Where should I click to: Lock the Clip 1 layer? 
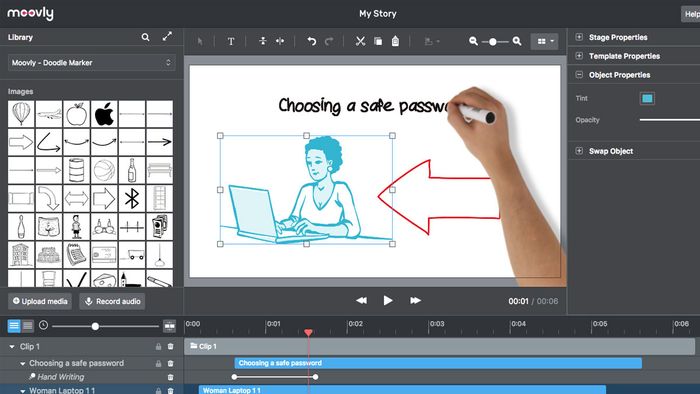[x=158, y=347]
